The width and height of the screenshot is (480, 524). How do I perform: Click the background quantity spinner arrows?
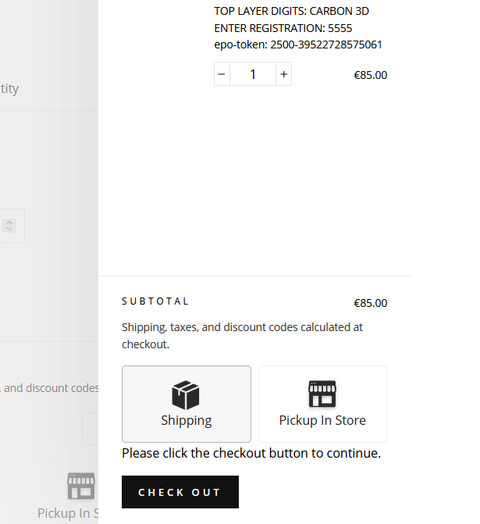tap(9, 226)
